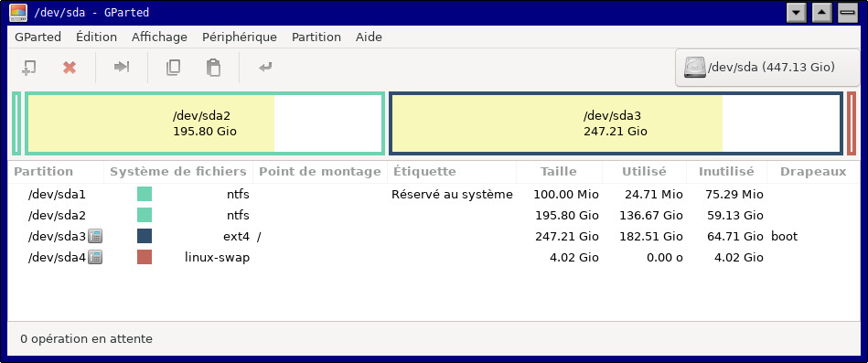The image size is (868, 363).
Task: Click the key icon next to /dev/sda4
Action: [95, 257]
